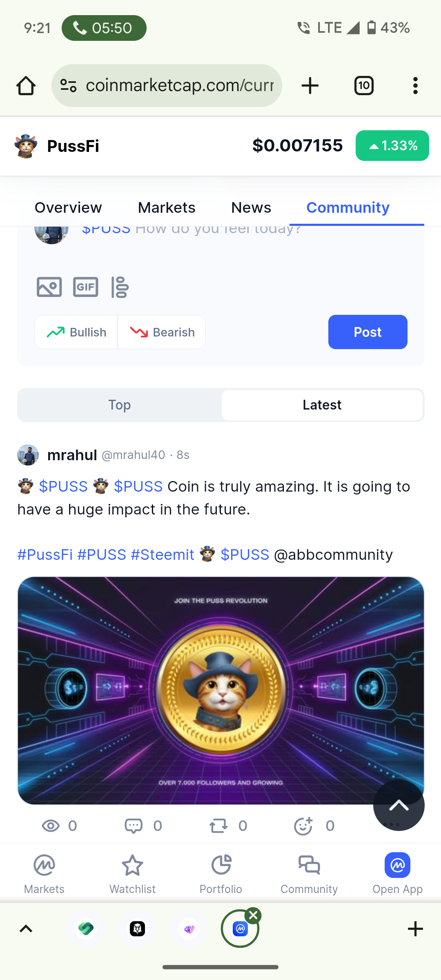Open Watchlist from the bottom navigation

pos(132,874)
